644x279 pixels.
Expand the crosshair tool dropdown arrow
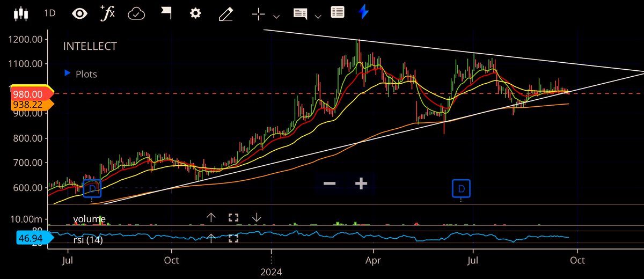click(276, 17)
